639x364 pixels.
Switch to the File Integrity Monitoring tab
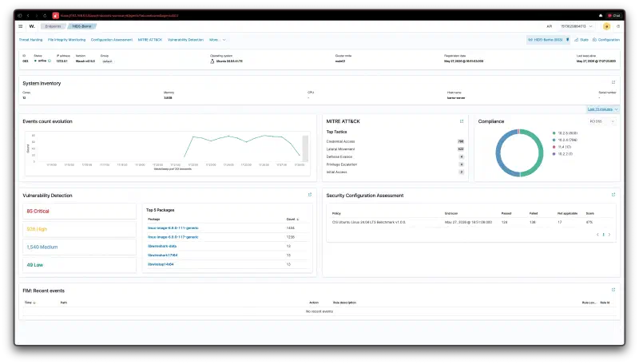(x=66, y=40)
